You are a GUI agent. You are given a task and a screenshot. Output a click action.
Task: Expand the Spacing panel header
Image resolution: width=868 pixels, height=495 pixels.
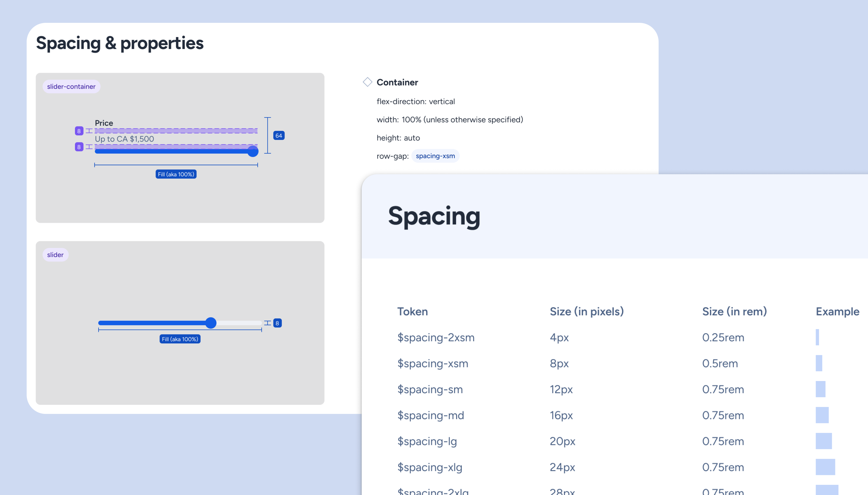434,216
